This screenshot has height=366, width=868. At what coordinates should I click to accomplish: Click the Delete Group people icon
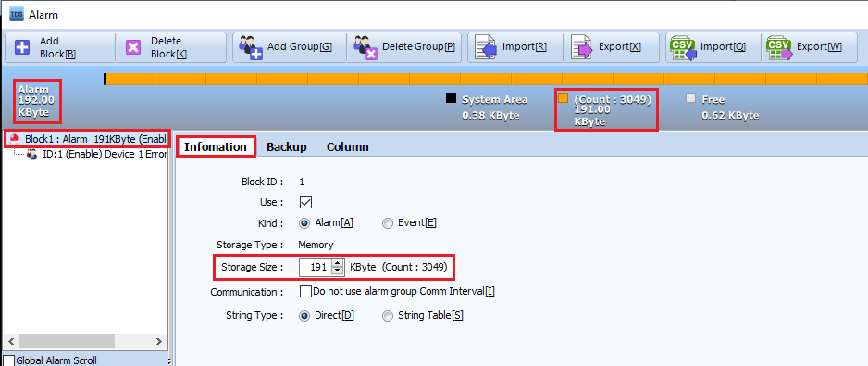[x=365, y=47]
